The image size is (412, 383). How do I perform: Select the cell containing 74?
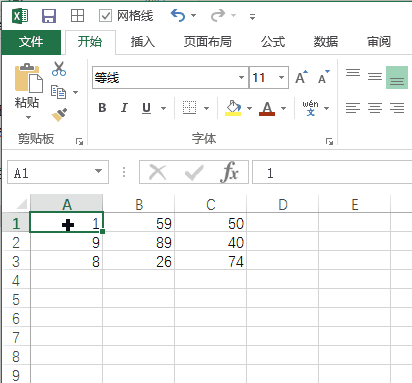211,261
